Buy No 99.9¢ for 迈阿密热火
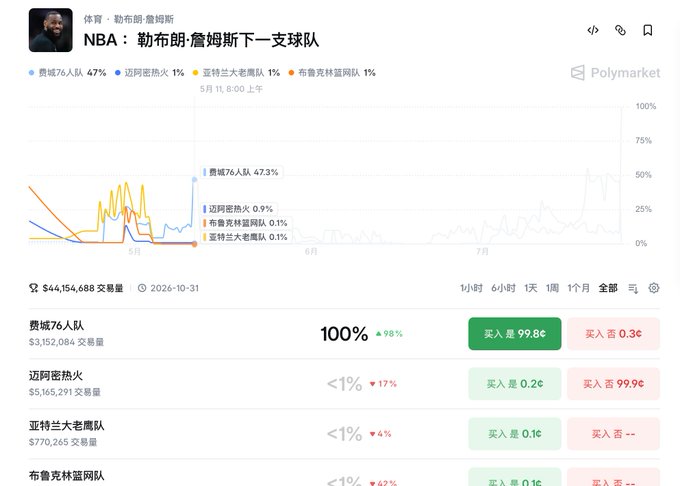 point(613,384)
